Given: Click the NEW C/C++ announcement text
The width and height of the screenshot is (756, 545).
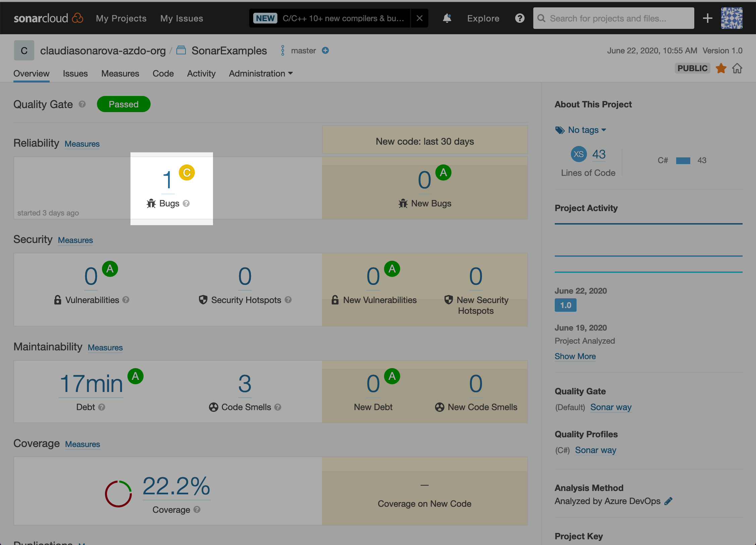Looking at the screenshot, I should 343,18.
